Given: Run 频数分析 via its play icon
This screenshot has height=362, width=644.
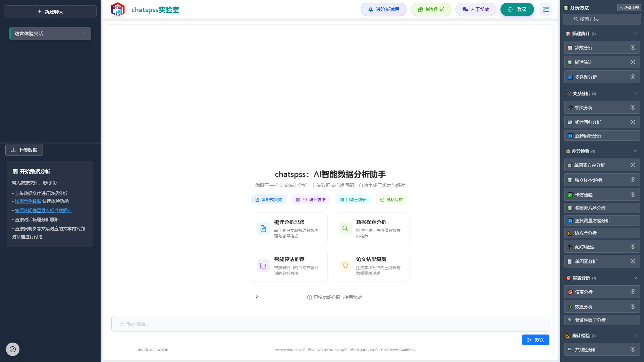Looking at the screenshot, I should click(x=633, y=48).
